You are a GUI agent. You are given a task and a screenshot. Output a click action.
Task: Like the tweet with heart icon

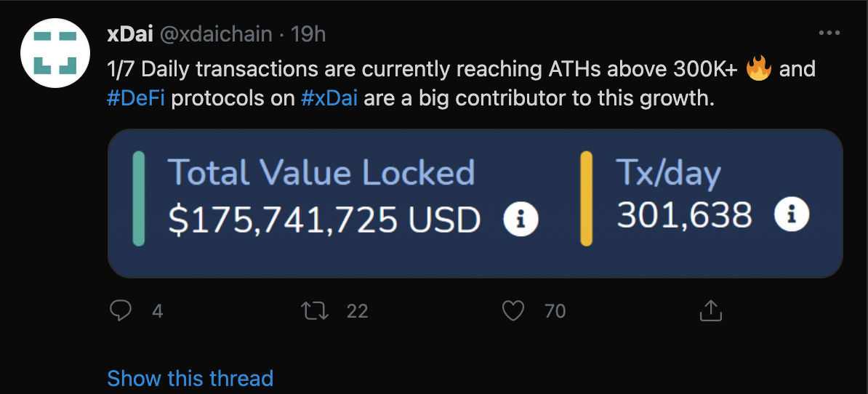tap(513, 311)
